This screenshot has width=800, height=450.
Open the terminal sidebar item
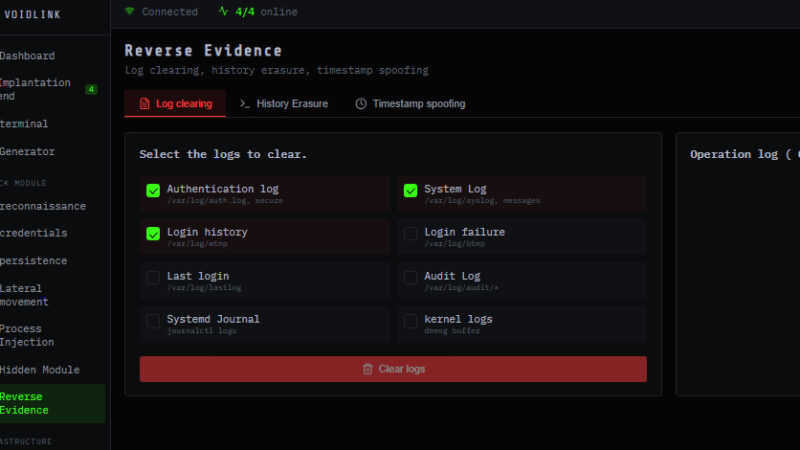[25, 124]
